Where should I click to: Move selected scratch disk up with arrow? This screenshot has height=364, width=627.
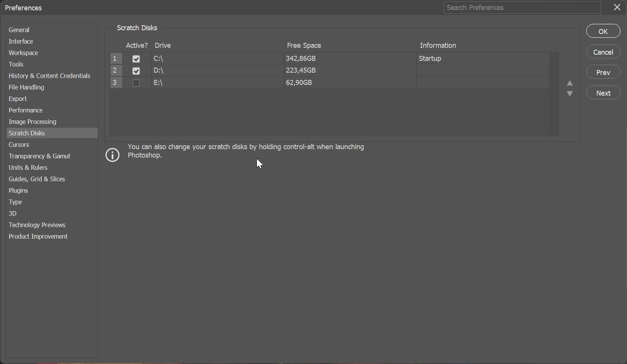coord(570,83)
